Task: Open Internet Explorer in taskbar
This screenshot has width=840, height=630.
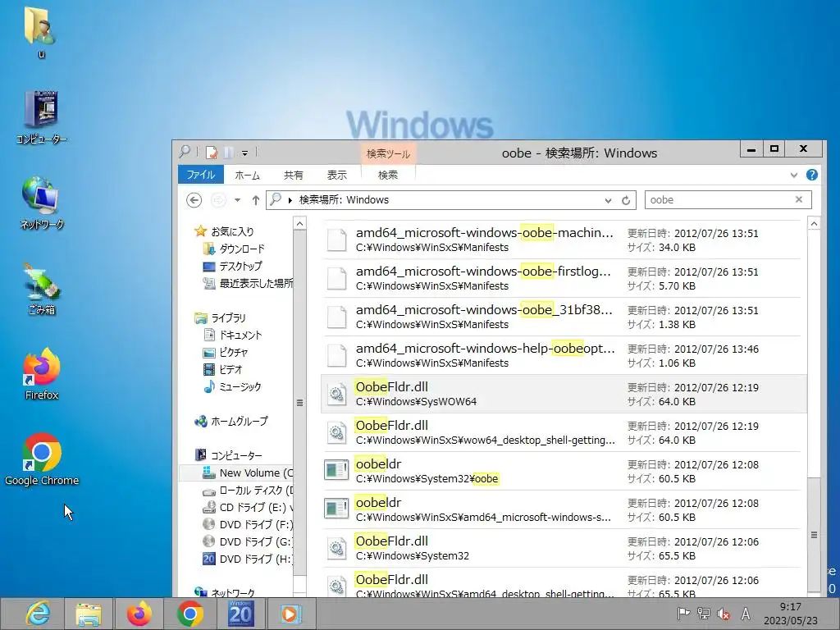Action: [x=38, y=614]
